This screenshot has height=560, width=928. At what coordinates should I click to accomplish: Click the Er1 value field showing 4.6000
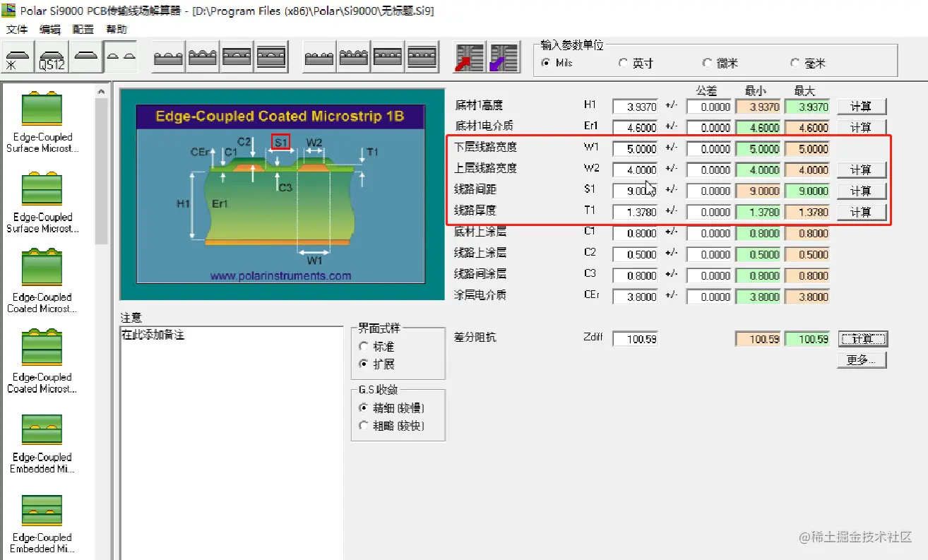click(635, 128)
